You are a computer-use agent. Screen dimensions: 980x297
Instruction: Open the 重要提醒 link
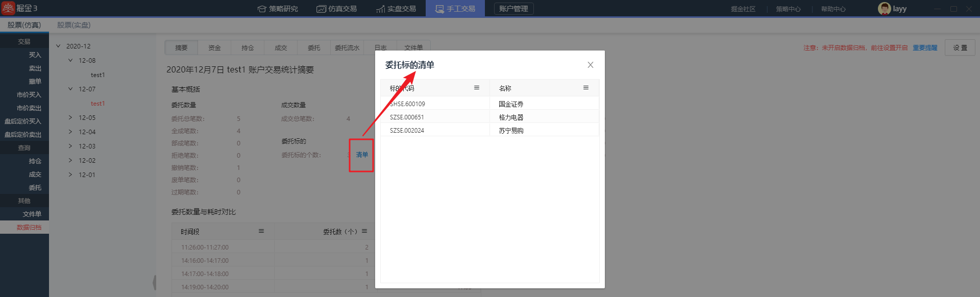pyautogui.click(x=925, y=47)
